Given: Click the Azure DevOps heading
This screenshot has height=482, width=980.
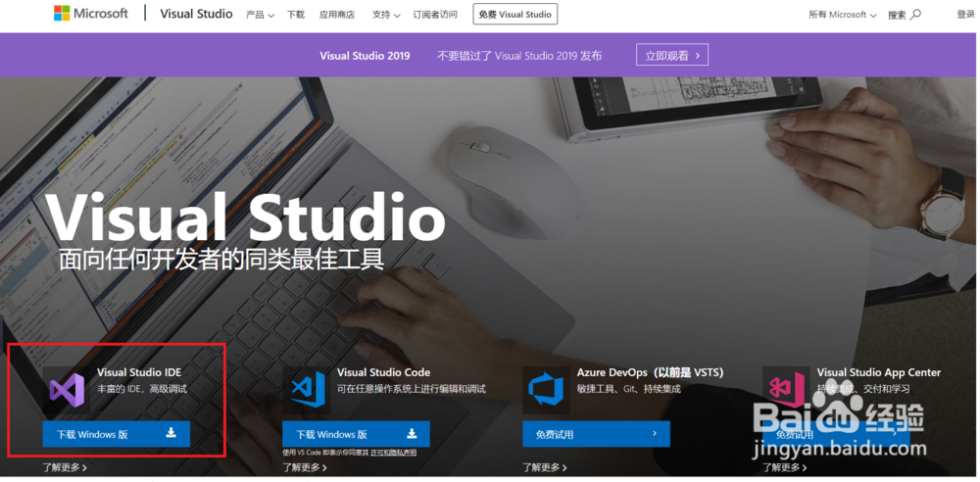Looking at the screenshot, I should pyautogui.click(x=650, y=372).
